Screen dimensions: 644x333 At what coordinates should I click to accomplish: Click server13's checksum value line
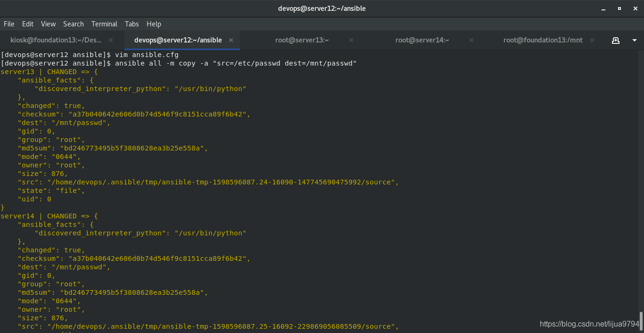pos(134,114)
